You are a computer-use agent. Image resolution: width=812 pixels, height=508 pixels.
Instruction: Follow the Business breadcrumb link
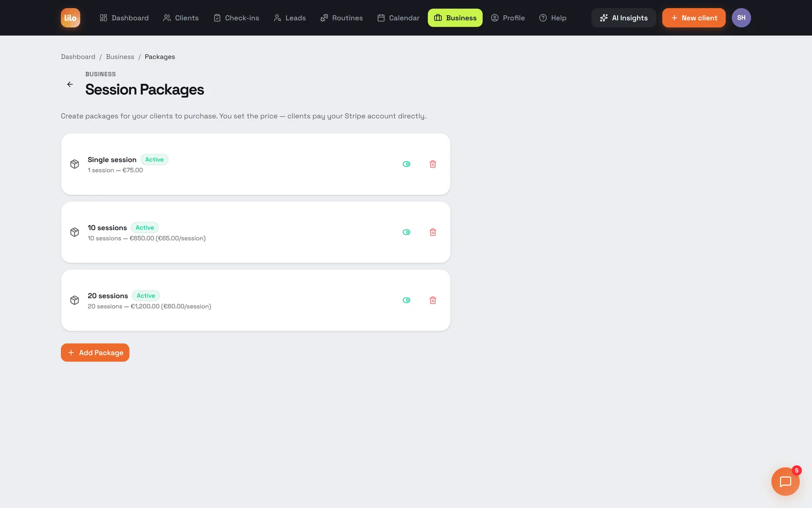[120, 57]
